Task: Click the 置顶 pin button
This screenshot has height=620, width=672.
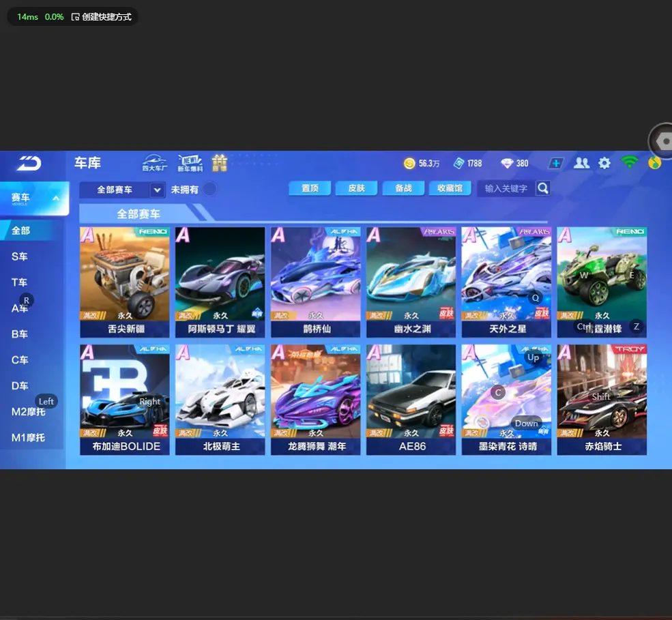Action: coord(310,188)
